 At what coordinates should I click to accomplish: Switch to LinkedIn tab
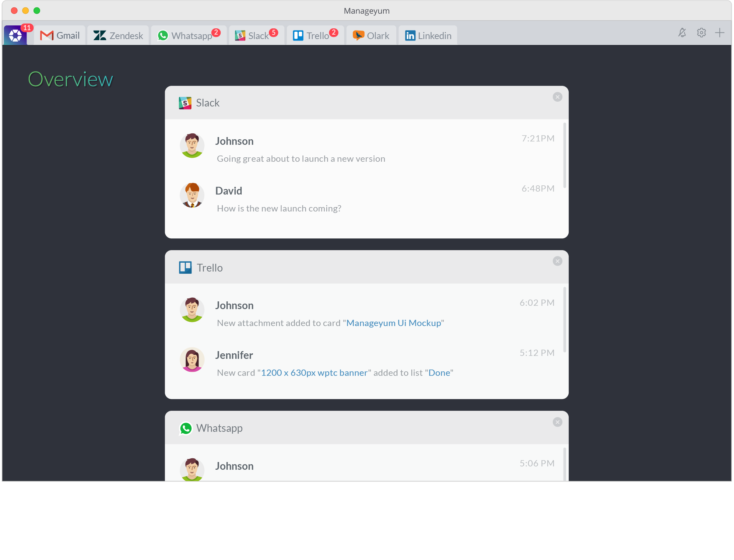pos(427,35)
